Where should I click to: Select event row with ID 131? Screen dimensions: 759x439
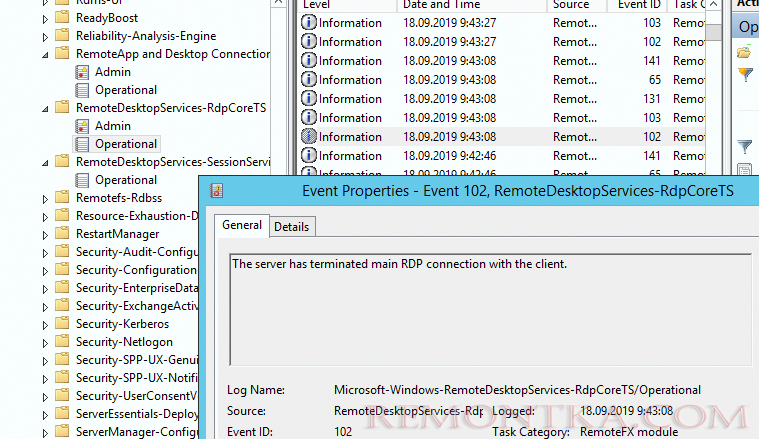click(502, 99)
